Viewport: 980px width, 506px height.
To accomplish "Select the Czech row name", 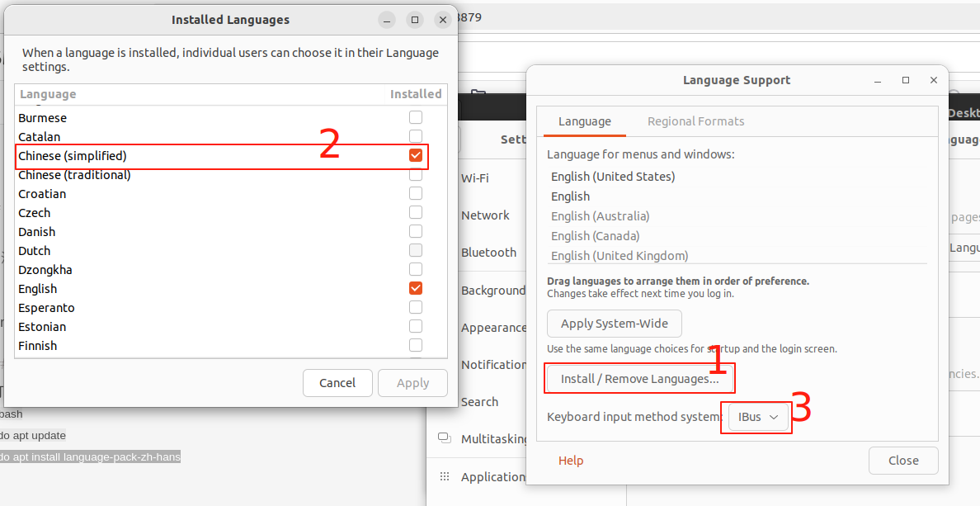I will pyautogui.click(x=35, y=213).
